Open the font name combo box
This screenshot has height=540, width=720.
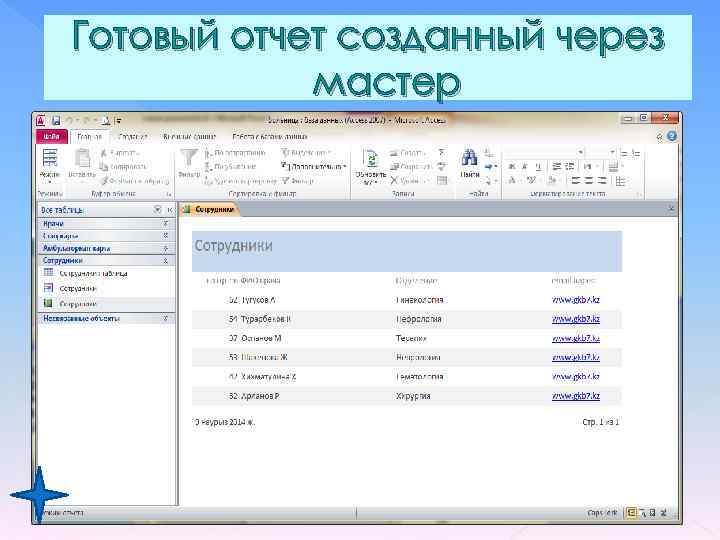pyautogui.click(x=546, y=152)
